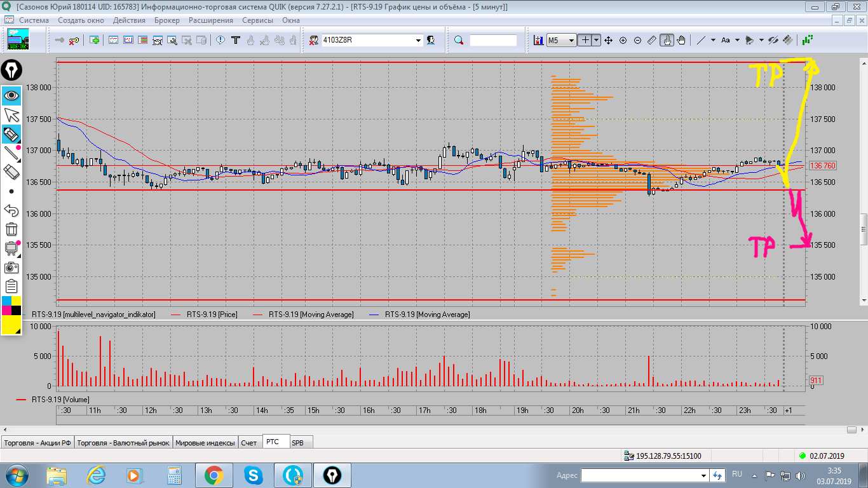Toggle the active highlighter marker tool

point(11,133)
